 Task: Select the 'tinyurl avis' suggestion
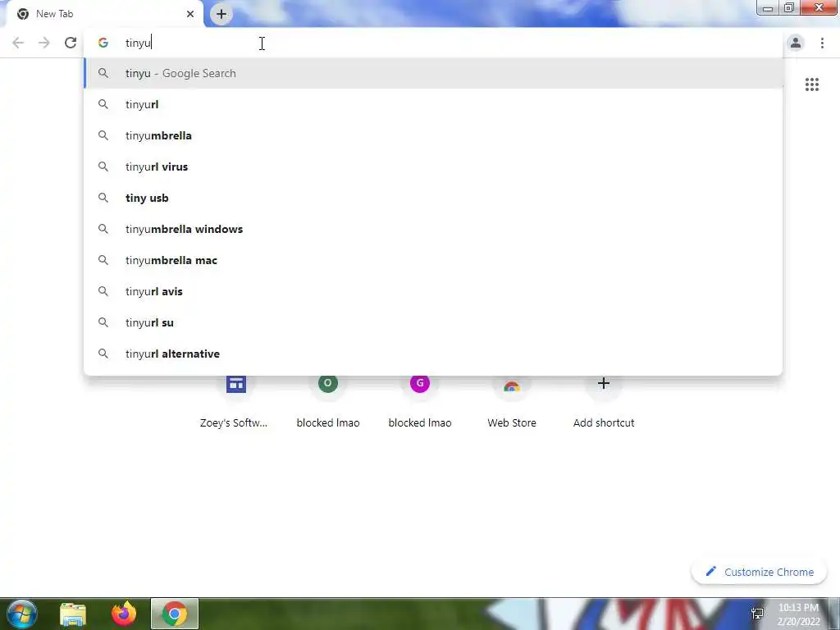(x=433, y=291)
